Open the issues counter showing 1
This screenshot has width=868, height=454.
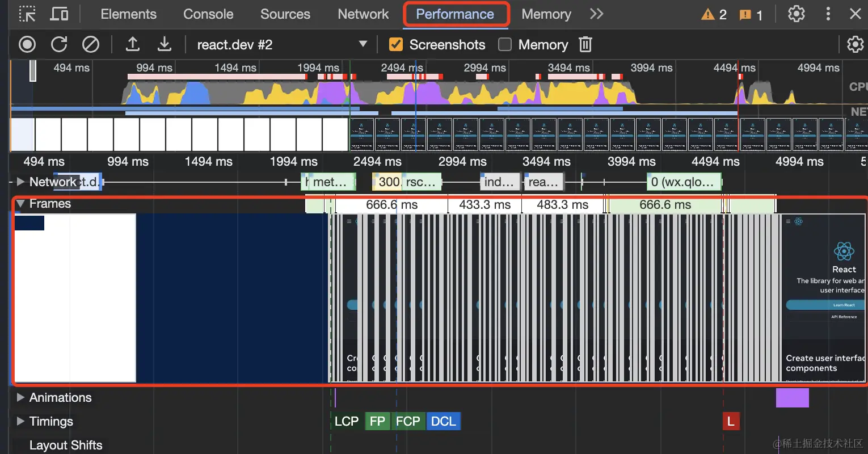pyautogui.click(x=751, y=15)
